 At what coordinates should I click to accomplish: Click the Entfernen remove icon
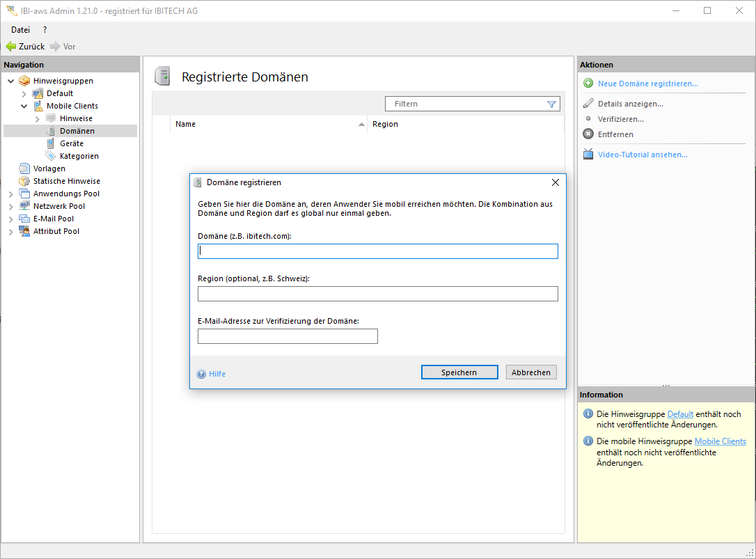pos(588,134)
